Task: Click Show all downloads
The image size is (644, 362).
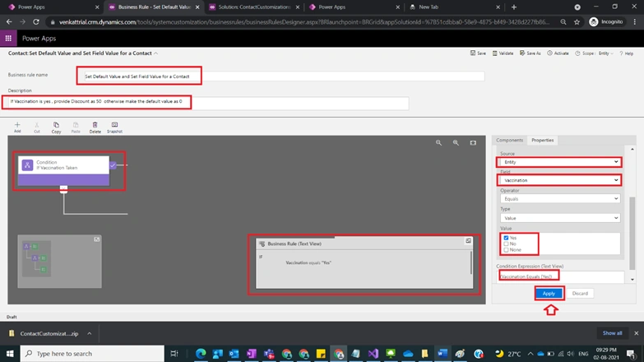Action: point(612,333)
